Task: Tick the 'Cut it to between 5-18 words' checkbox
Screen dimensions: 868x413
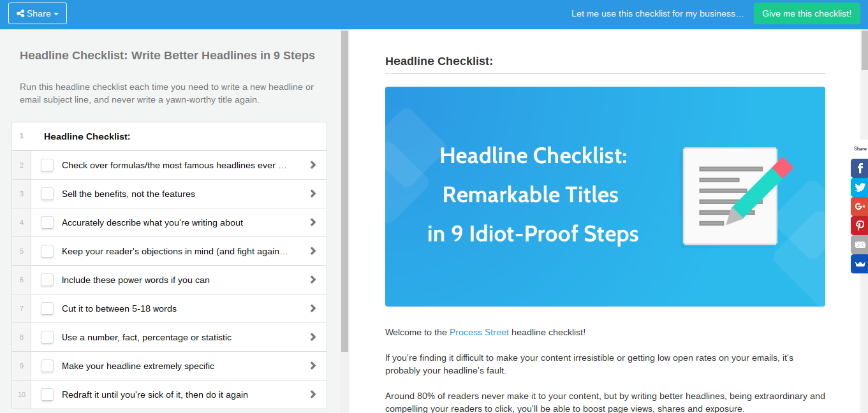Action: click(x=47, y=308)
